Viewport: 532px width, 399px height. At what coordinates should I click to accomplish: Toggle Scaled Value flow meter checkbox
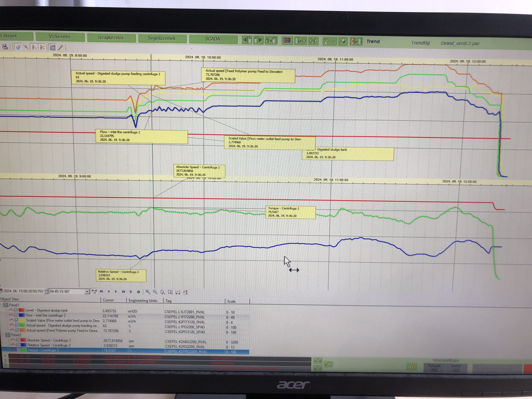pos(16,320)
